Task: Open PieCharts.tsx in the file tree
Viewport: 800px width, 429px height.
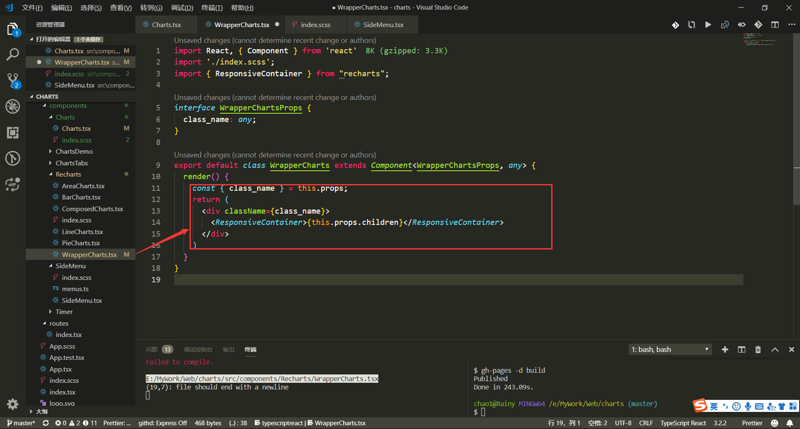Action: pyautogui.click(x=80, y=243)
